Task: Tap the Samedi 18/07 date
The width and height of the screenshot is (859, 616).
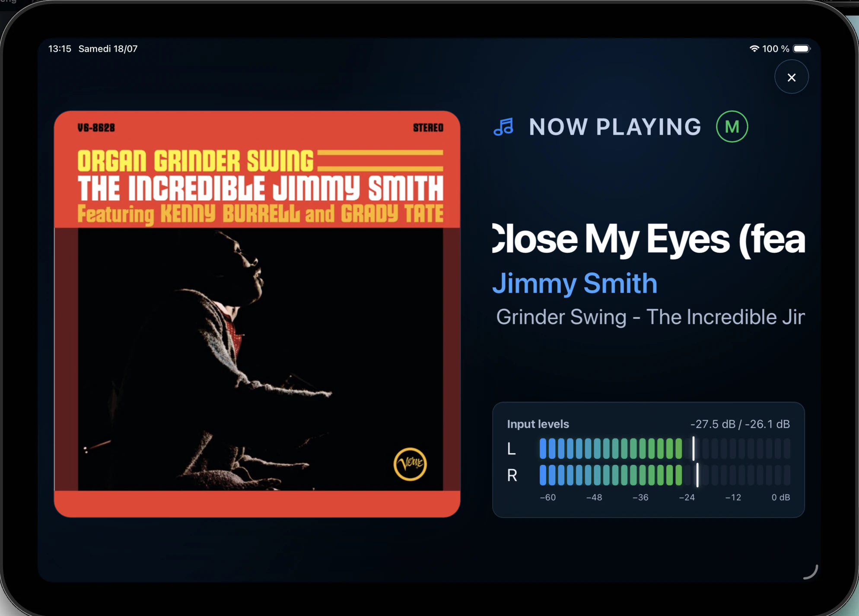Action: 108,49
